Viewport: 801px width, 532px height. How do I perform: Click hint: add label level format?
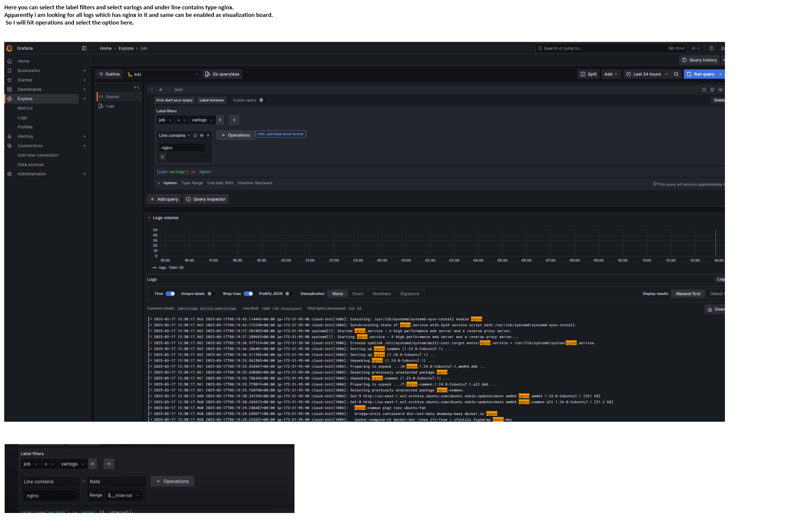(x=281, y=134)
